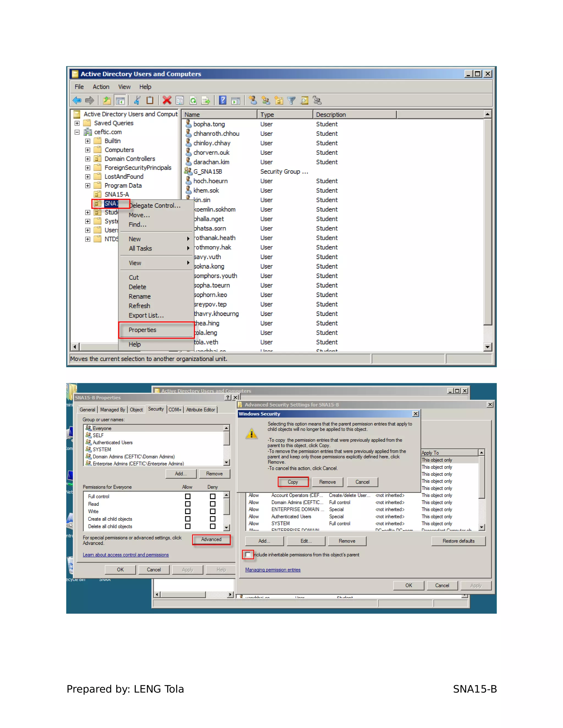Tick Allow checkbox for Full control

pyautogui.click(x=188, y=496)
